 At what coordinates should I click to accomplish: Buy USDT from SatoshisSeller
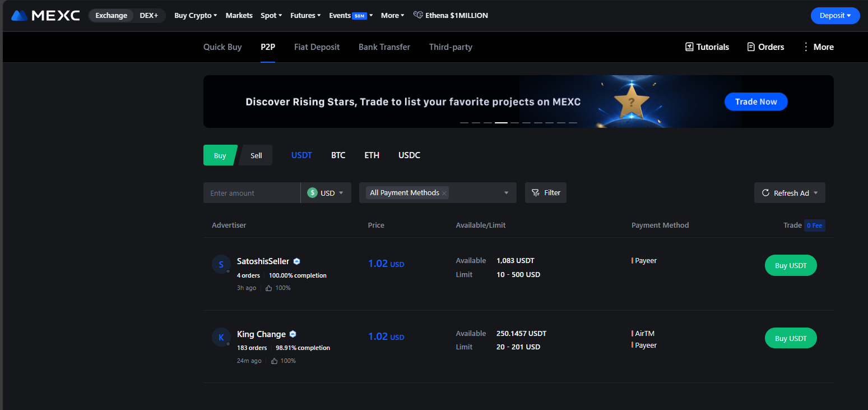[x=791, y=265]
